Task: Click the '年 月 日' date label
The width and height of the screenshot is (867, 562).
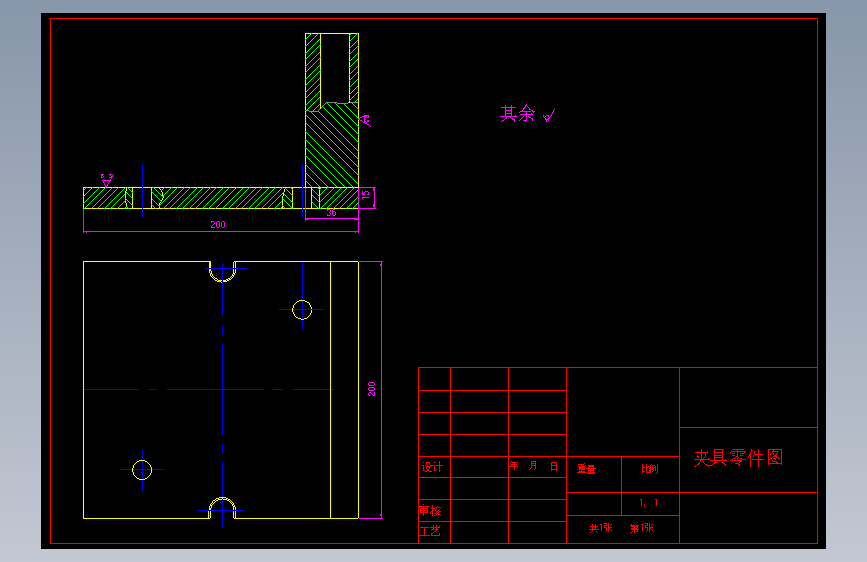Action: [x=534, y=466]
